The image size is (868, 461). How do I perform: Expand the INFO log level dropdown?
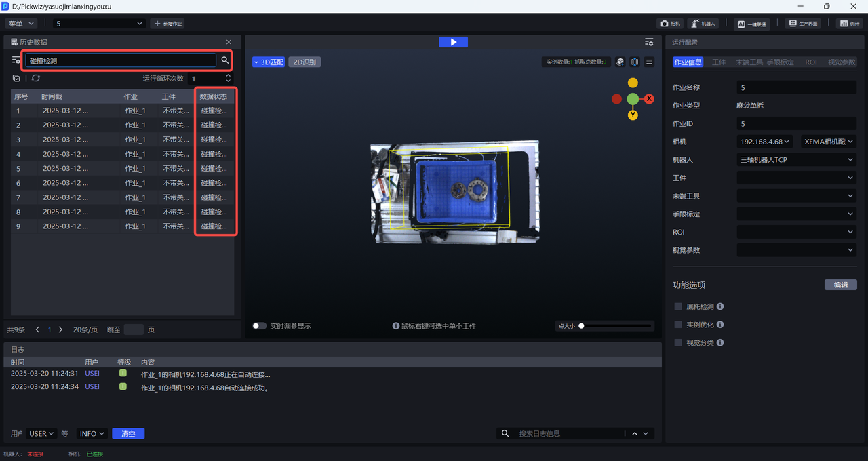click(x=92, y=433)
